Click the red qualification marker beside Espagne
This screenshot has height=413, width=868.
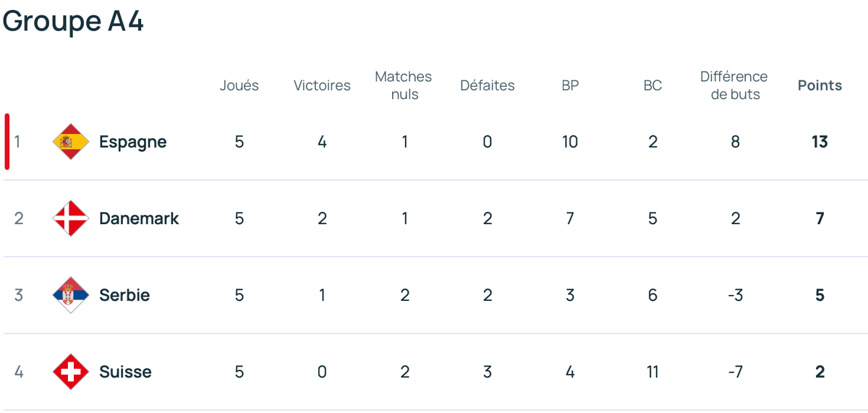point(7,141)
